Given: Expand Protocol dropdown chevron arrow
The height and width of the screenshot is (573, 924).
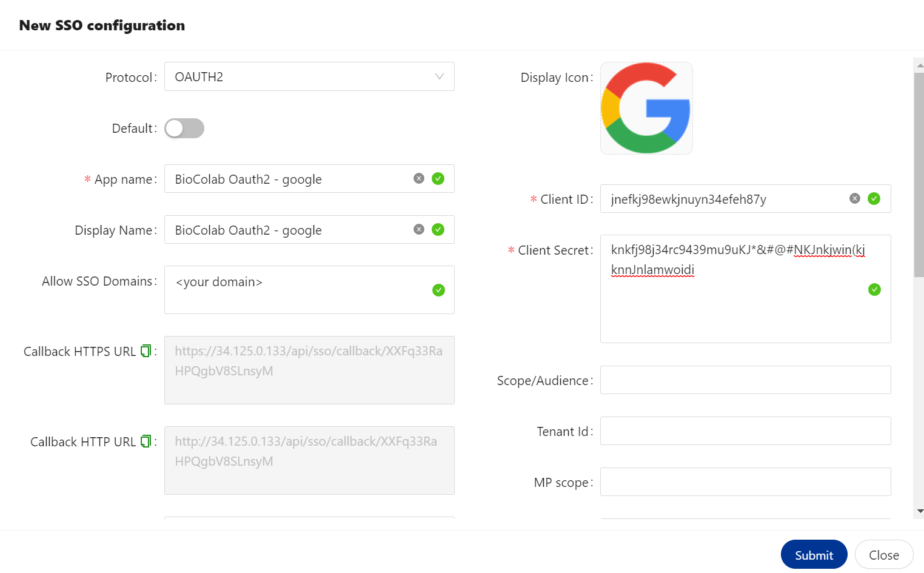Looking at the screenshot, I should coord(440,76).
